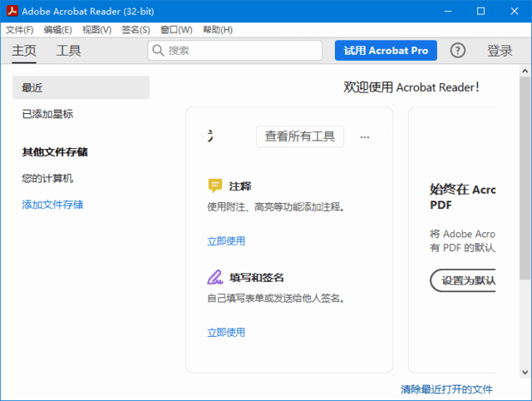Click 立即使用 under 填写和签名
This screenshot has height=401, width=532.
point(226,333)
